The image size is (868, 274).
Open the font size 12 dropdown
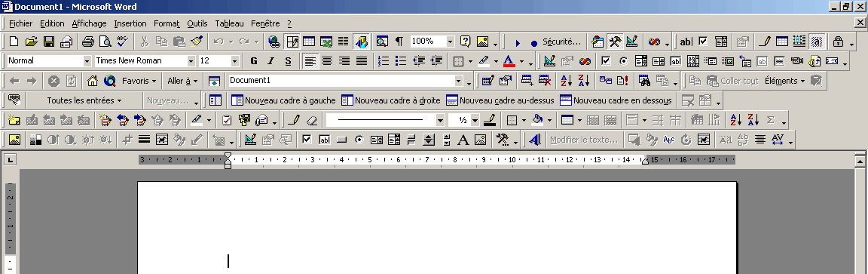(235, 61)
